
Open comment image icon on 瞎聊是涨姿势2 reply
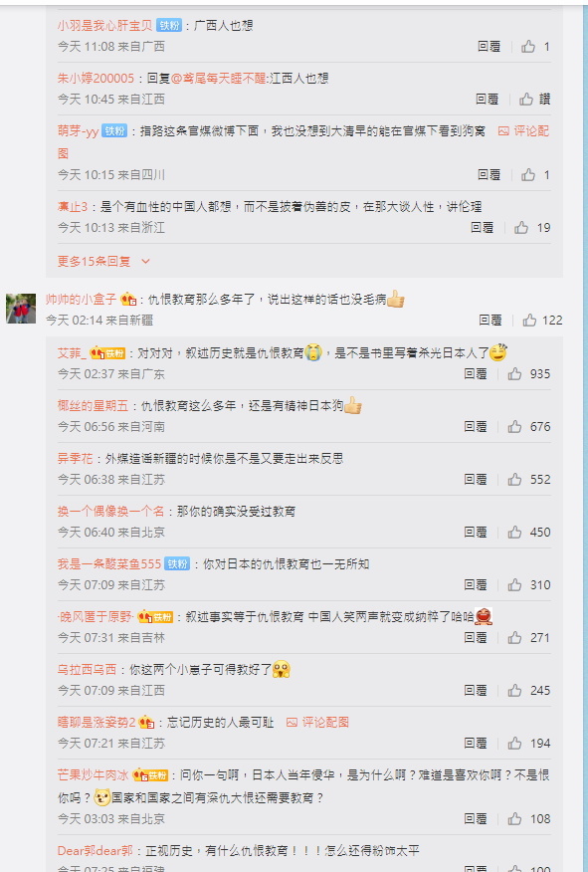[318, 722]
